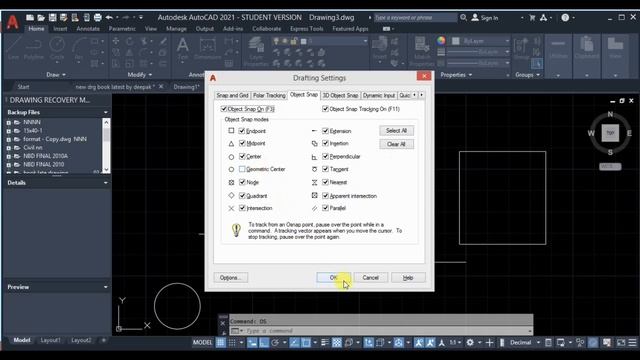The height and width of the screenshot is (360, 640).
Task: Uncheck the Endpoint snap mode
Action: (x=242, y=131)
